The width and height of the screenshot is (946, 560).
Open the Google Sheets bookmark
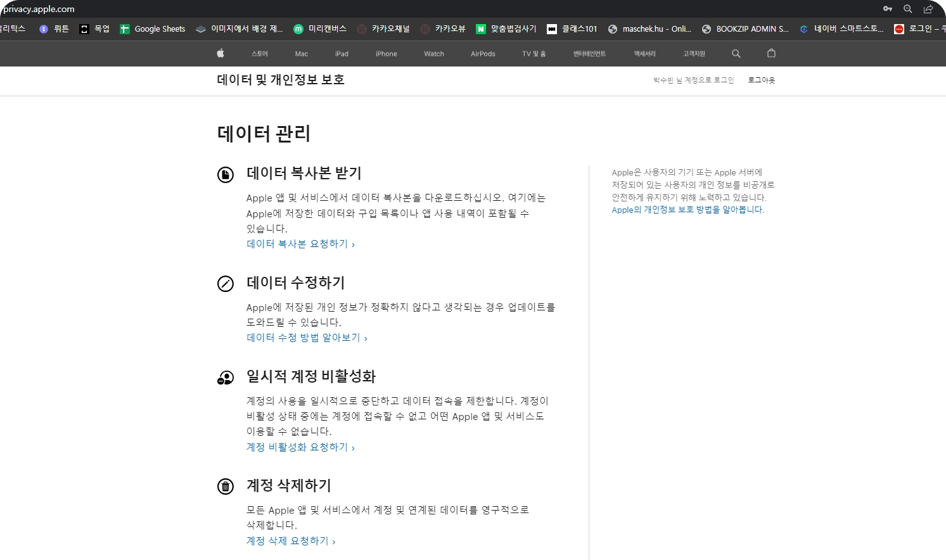click(152, 29)
